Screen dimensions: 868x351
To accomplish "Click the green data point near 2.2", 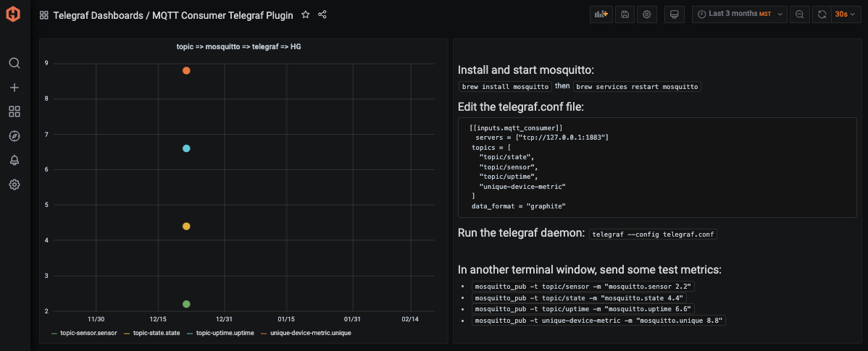I will pos(186,304).
